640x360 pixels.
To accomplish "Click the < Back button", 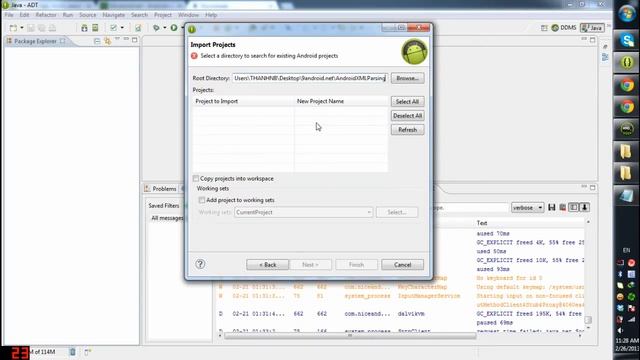I will 267,264.
